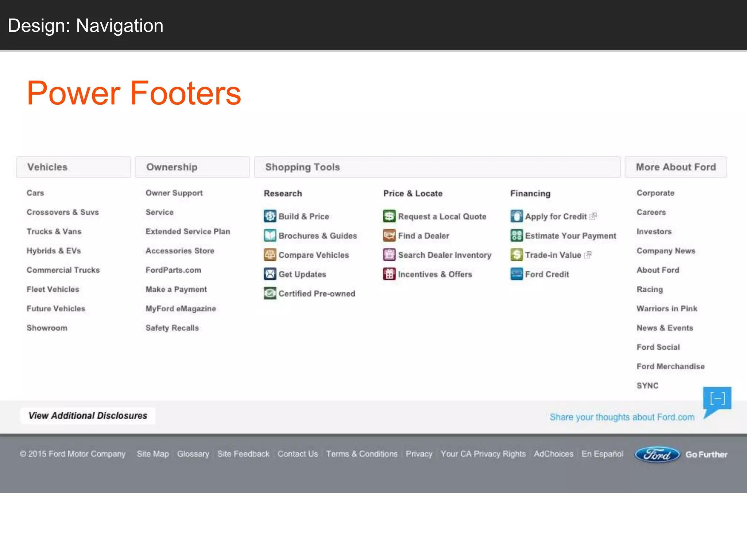
Task: Open the Vehicles footer section header
Action: pos(74,167)
